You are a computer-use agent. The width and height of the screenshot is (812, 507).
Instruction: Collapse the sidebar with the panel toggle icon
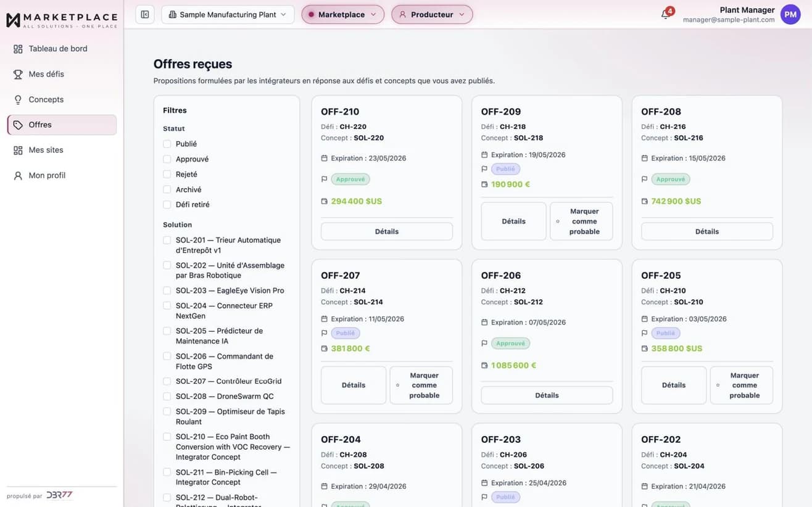point(145,14)
